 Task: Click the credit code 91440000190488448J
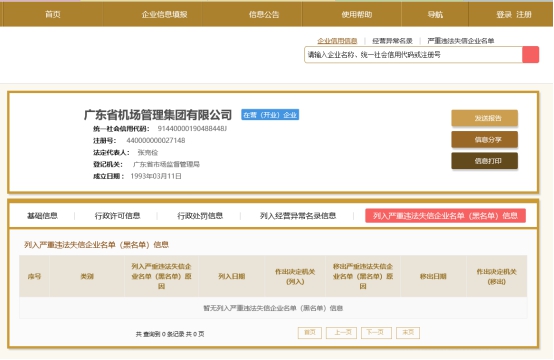[192, 129]
